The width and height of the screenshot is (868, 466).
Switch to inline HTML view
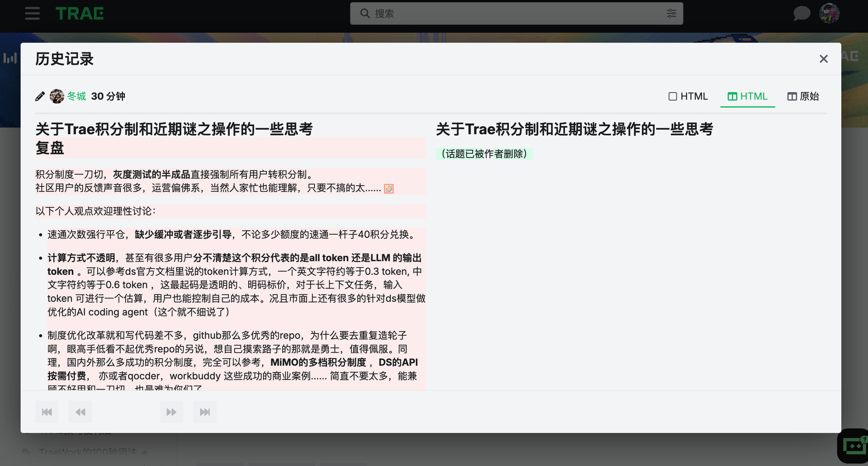[688, 96]
